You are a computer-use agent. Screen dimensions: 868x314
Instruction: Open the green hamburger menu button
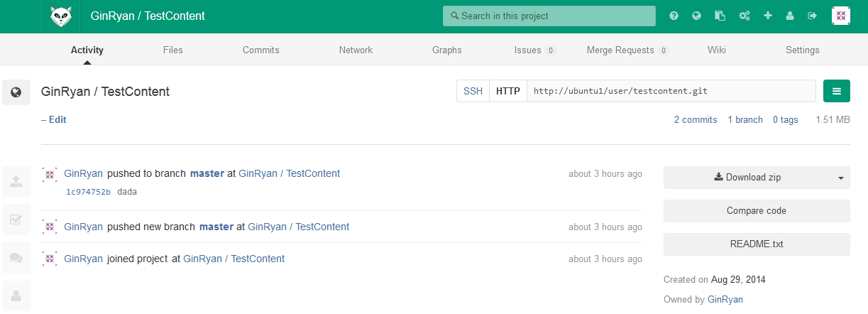click(837, 91)
